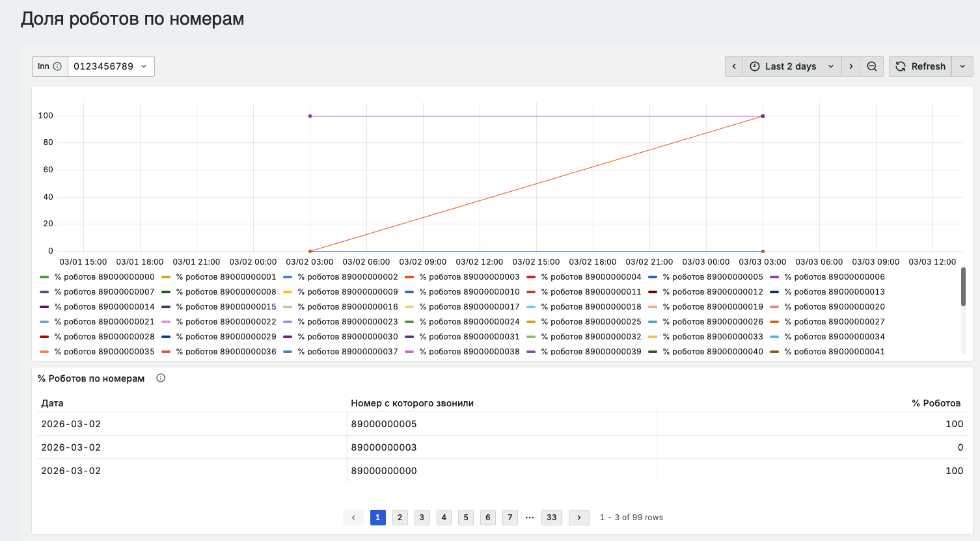Click color swatch for % роботов 89000000018
The width and height of the screenshot is (980, 541).
(531, 307)
